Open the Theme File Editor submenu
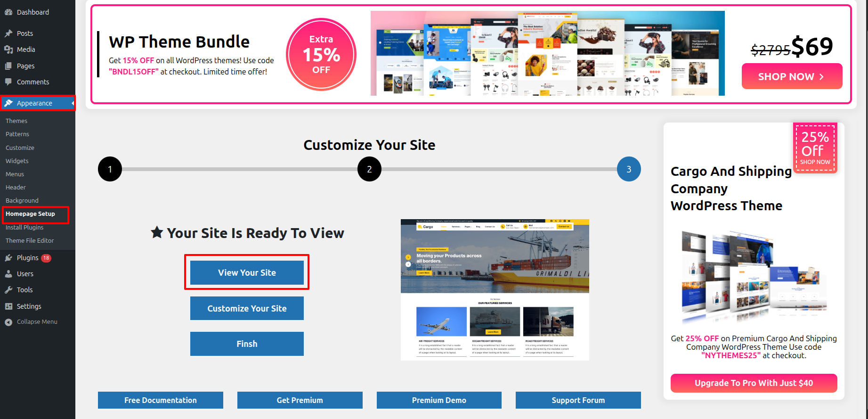Viewport: 868px width, 419px height. click(x=30, y=241)
